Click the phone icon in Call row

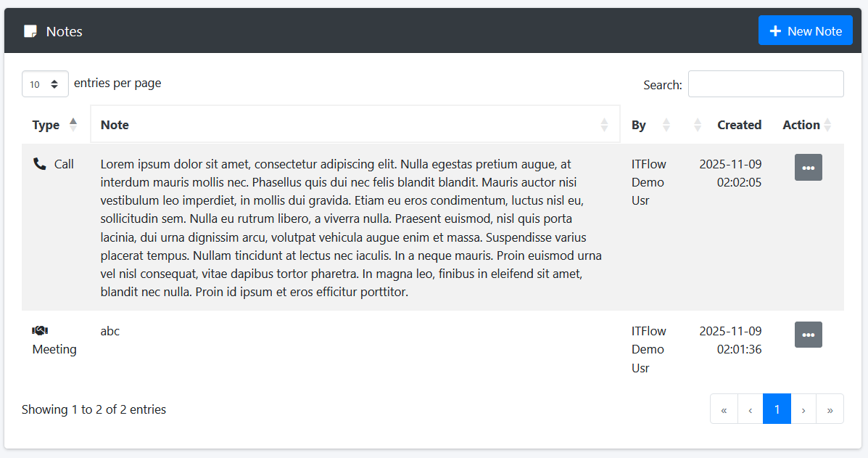coord(40,164)
